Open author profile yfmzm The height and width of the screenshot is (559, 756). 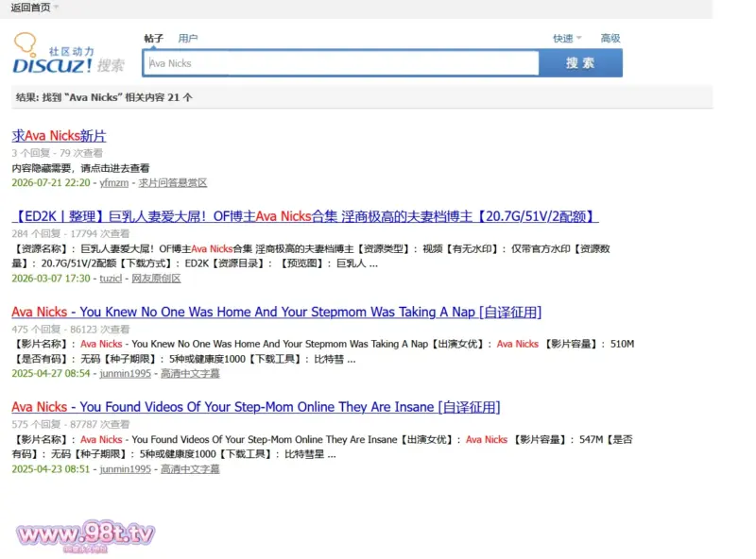pyautogui.click(x=113, y=182)
